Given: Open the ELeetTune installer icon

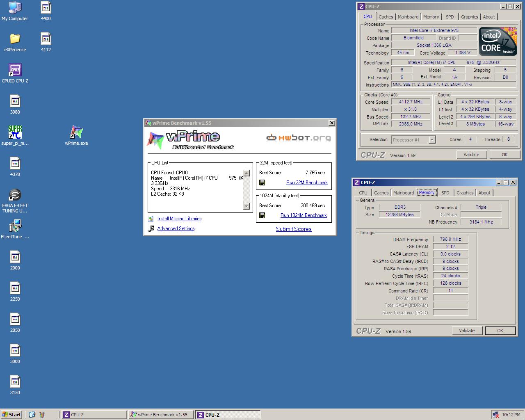Looking at the screenshot, I should pos(15,229).
